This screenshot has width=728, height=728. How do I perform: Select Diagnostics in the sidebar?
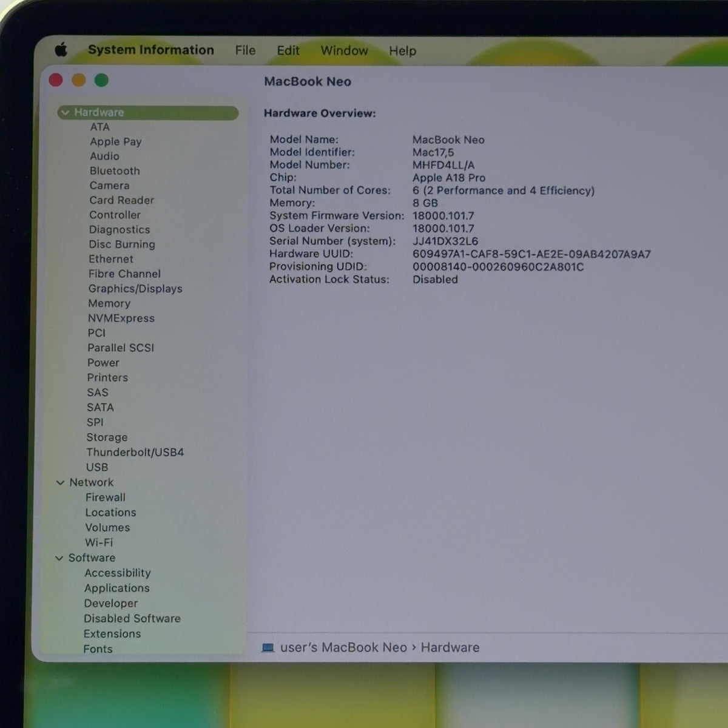click(x=119, y=229)
